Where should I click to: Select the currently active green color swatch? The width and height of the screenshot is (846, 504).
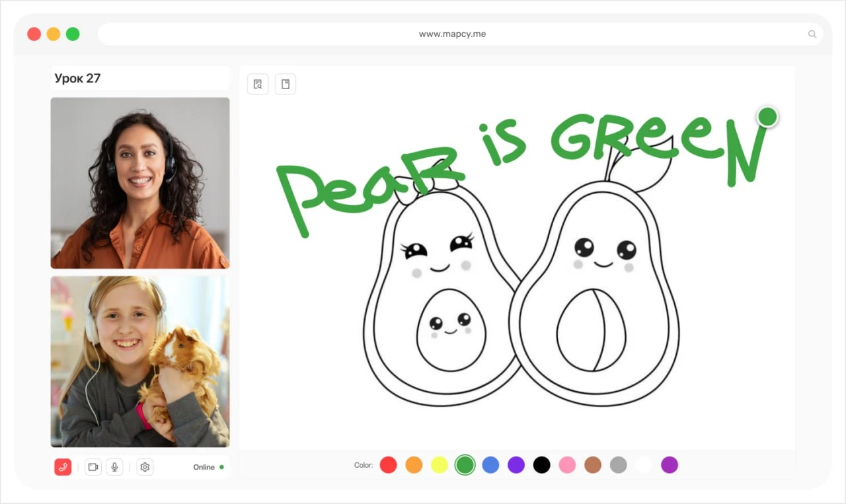tap(465, 465)
